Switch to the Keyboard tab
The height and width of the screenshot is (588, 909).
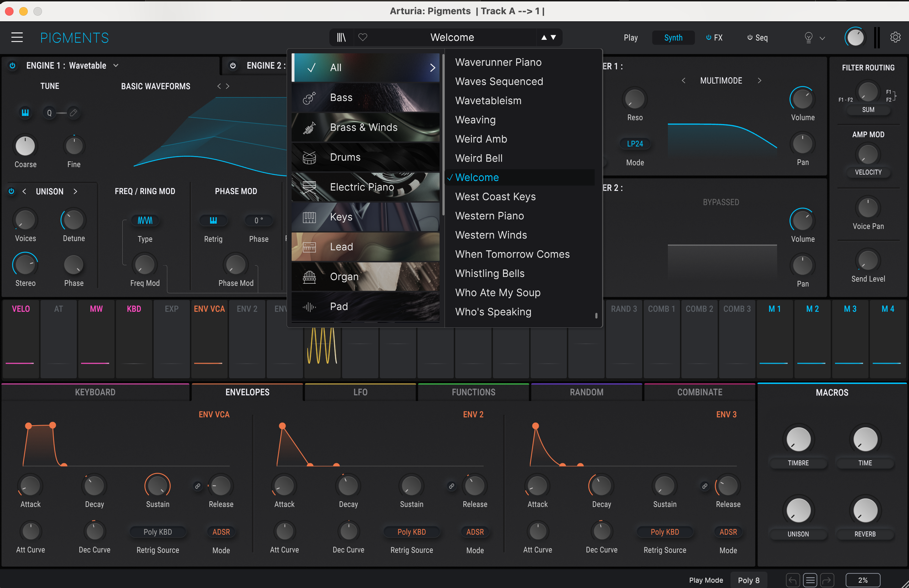pos(95,392)
